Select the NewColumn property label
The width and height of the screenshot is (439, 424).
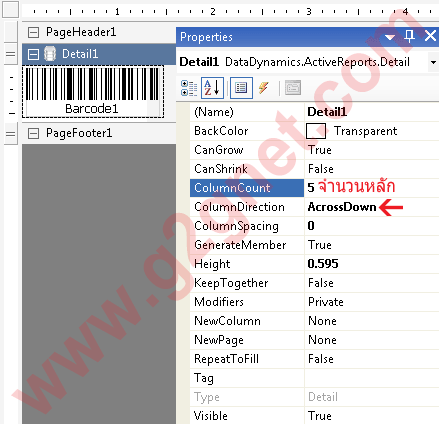(227, 321)
